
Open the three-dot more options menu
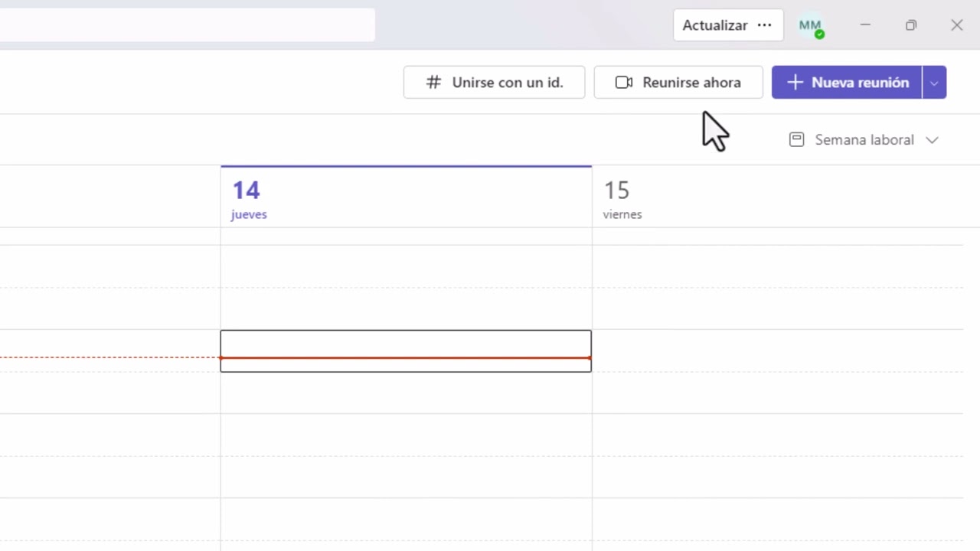pyautogui.click(x=764, y=25)
